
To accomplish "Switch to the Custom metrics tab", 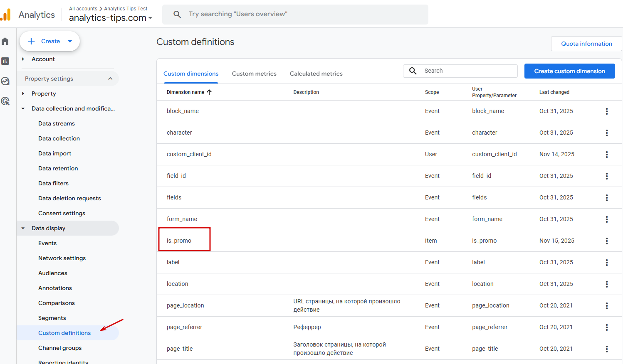I will tap(254, 74).
